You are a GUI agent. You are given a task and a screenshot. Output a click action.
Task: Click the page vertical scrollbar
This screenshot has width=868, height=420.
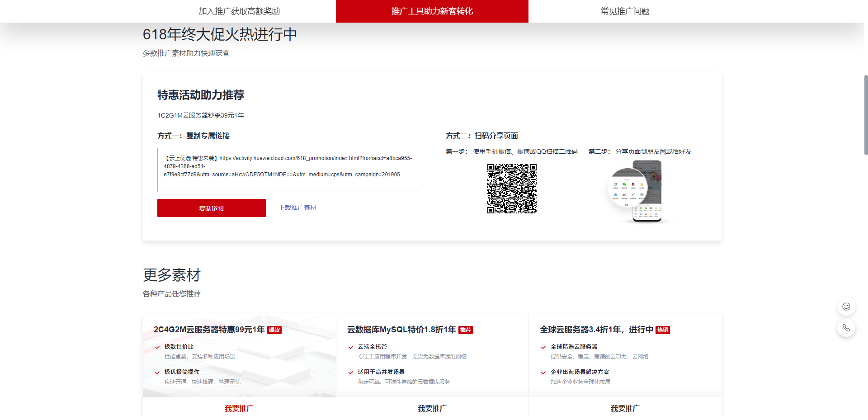[x=866, y=115]
